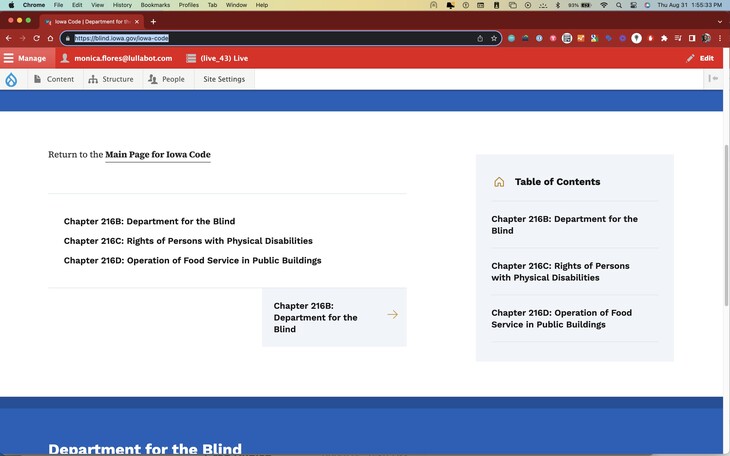This screenshot has height=456, width=730.
Task: Expand the (live_43) Live environment menu
Action: 217,58
